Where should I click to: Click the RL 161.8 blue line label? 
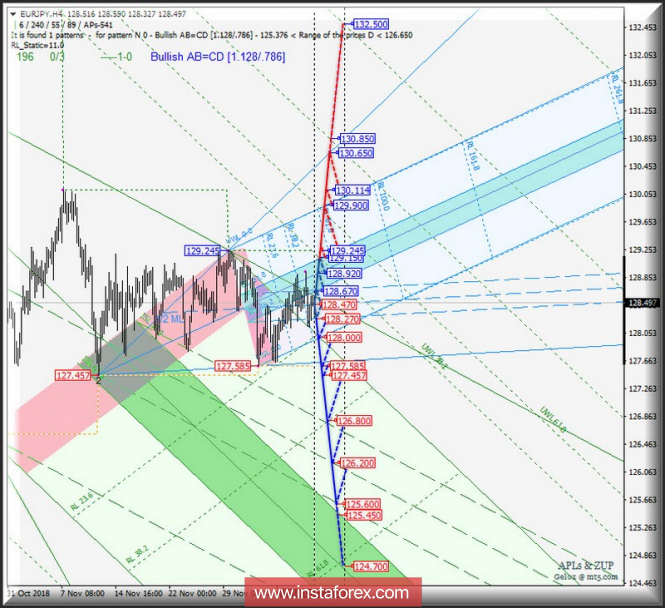pyautogui.click(x=472, y=156)
